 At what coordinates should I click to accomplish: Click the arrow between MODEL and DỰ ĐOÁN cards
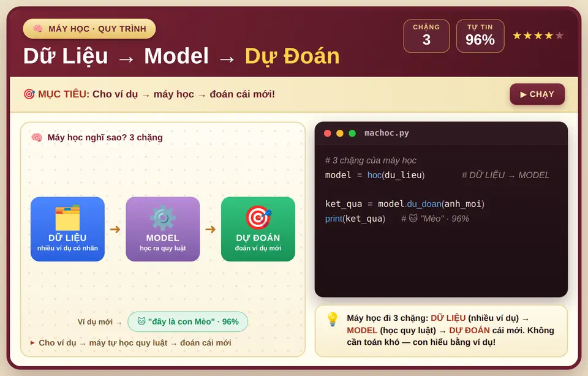tap(210, 229)
